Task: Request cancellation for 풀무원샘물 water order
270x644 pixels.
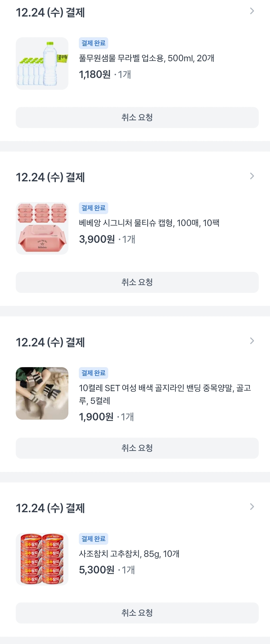Action: click(x=137, y=118)
